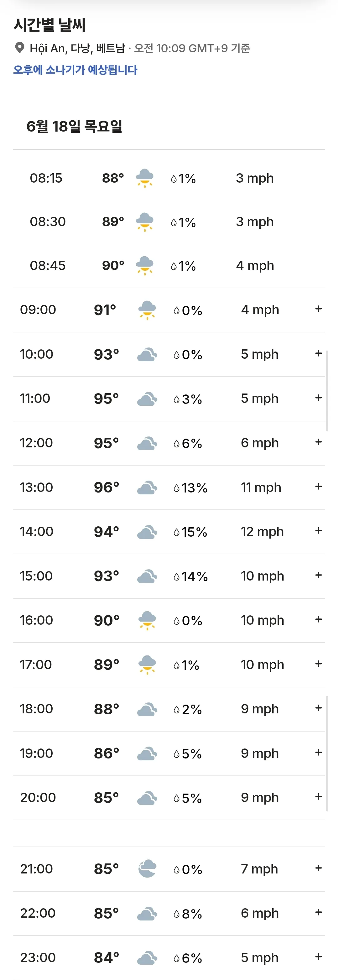This screenshot has height=980, width=338.
Task: Open the 오후에 소나기가 예상됩니다 link
Action: (75, 70)
